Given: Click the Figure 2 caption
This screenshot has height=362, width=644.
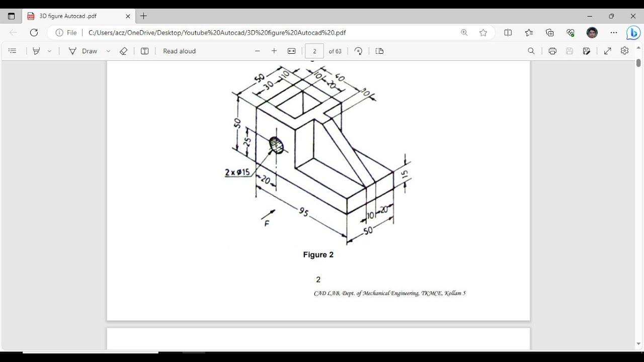Looking at the screenshot, I should [x=318, y=255].
